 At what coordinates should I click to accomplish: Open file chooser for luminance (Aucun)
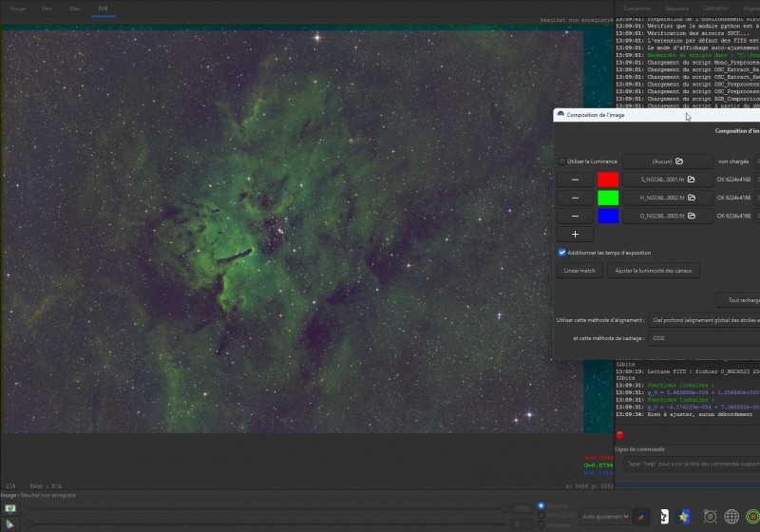coord(668,161)
